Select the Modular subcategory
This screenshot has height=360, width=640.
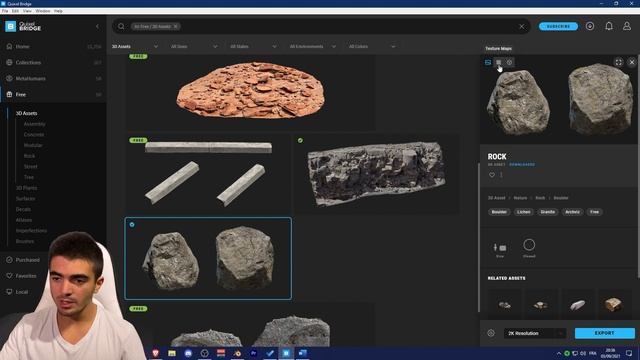[x=33, y=145]
